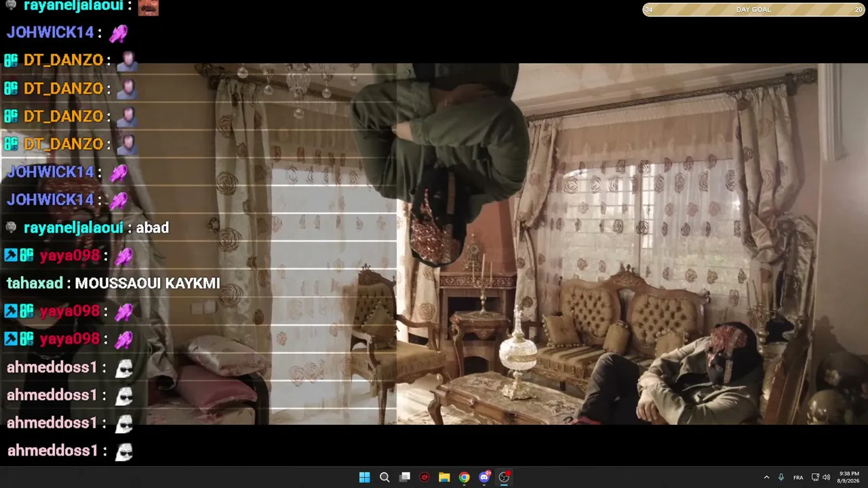Show hidden system tray icons
Viewport: 868px width, 488px height.
click(x=766, y=477)
